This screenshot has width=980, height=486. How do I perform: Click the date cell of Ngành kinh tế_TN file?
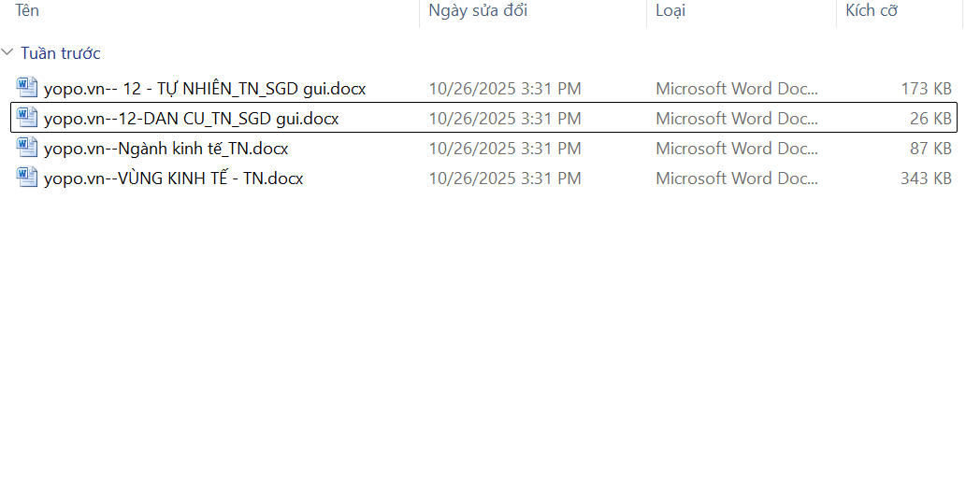505,149
